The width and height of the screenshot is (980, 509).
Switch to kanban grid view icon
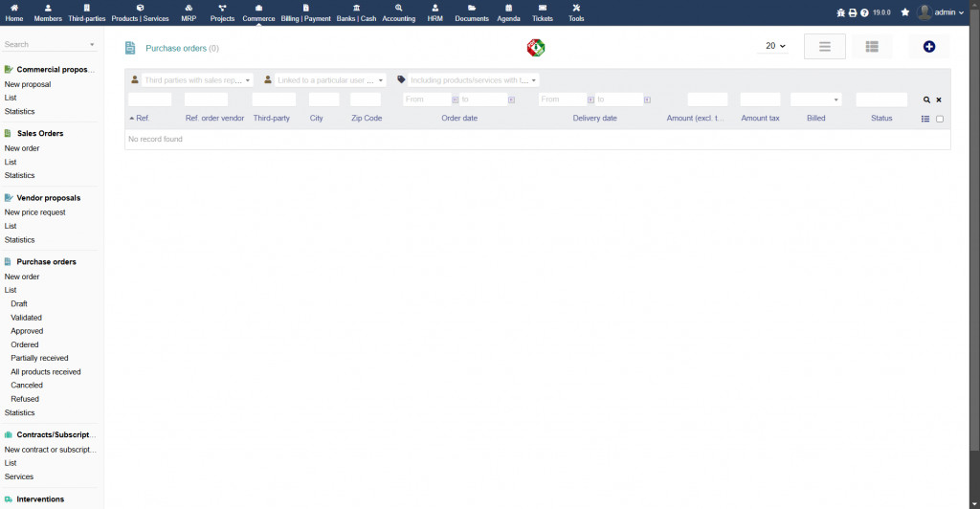tap(872, 46)
